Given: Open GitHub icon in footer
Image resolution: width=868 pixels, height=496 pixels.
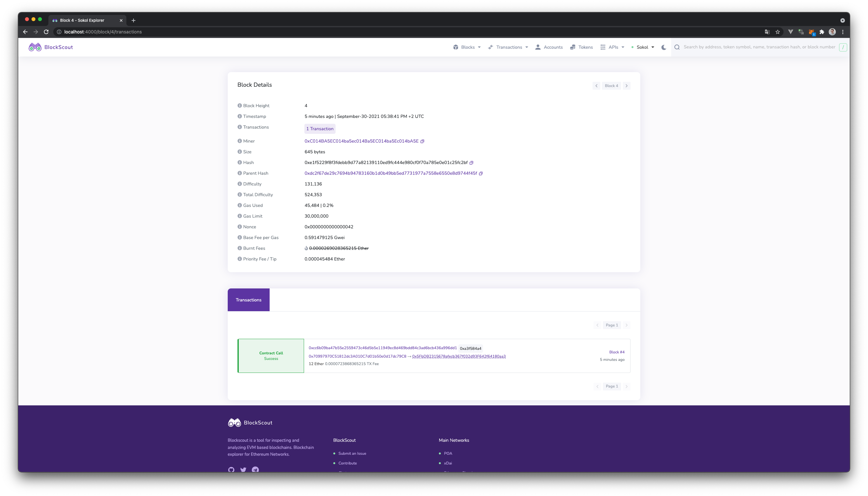Looking at the screenshot, I should pyautogui.click(x=231, y=470).
